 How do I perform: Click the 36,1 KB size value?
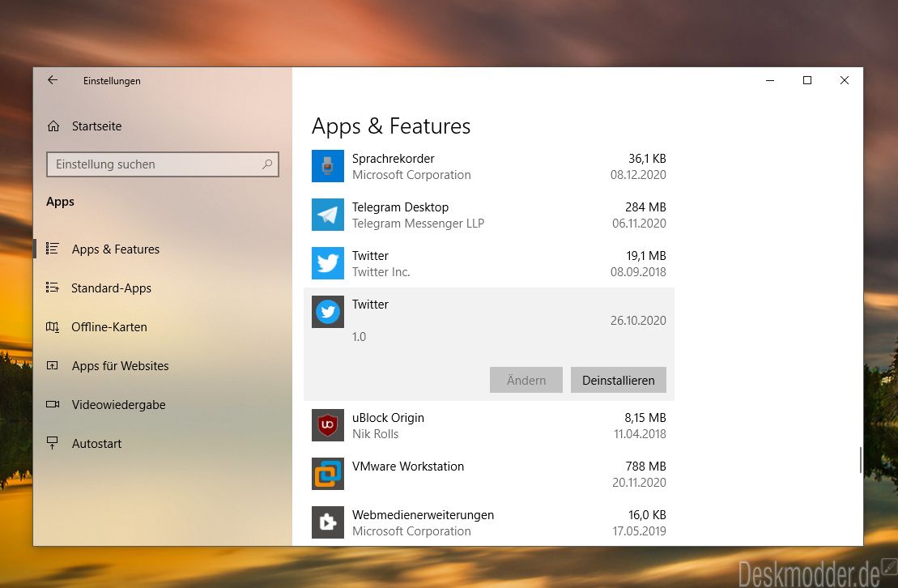(x=647, y=159)
